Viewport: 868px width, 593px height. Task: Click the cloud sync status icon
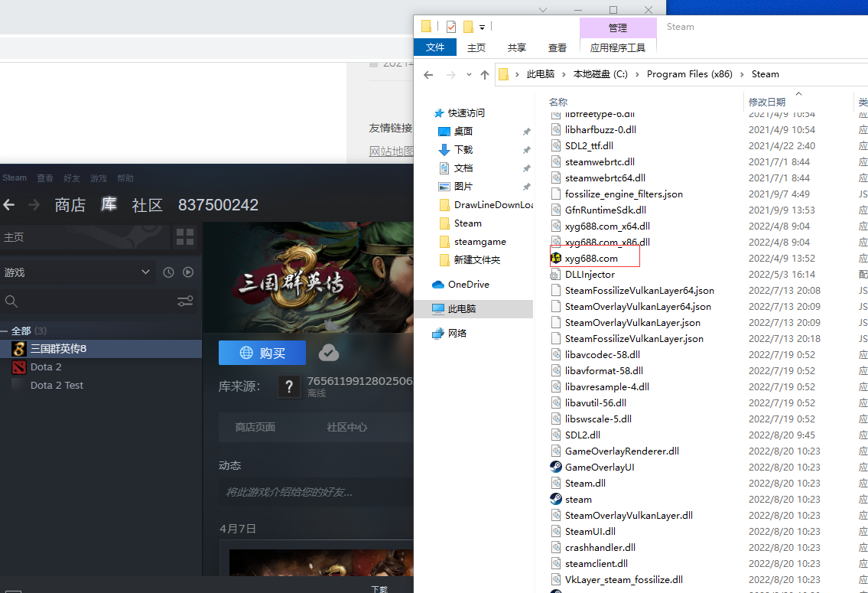pos(329,353)
